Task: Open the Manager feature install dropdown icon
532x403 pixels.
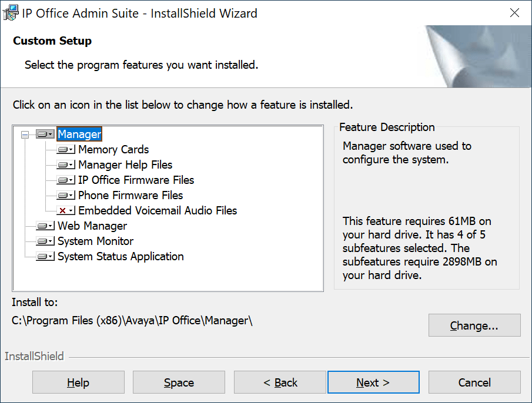Action: pos(45,134)
